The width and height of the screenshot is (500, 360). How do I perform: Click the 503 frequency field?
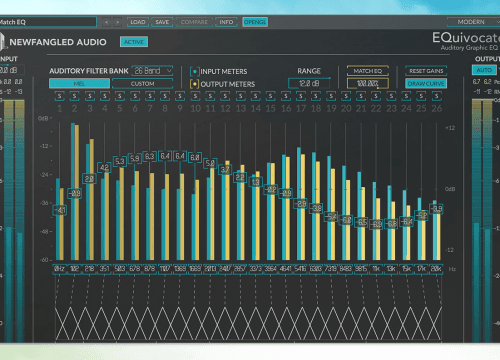pyautogui.click(x=120, y=269)
